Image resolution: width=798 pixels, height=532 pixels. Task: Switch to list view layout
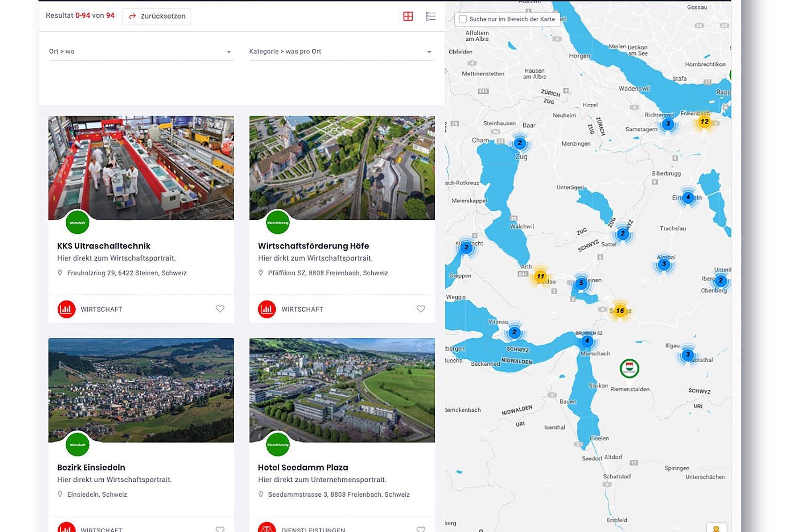430,16
